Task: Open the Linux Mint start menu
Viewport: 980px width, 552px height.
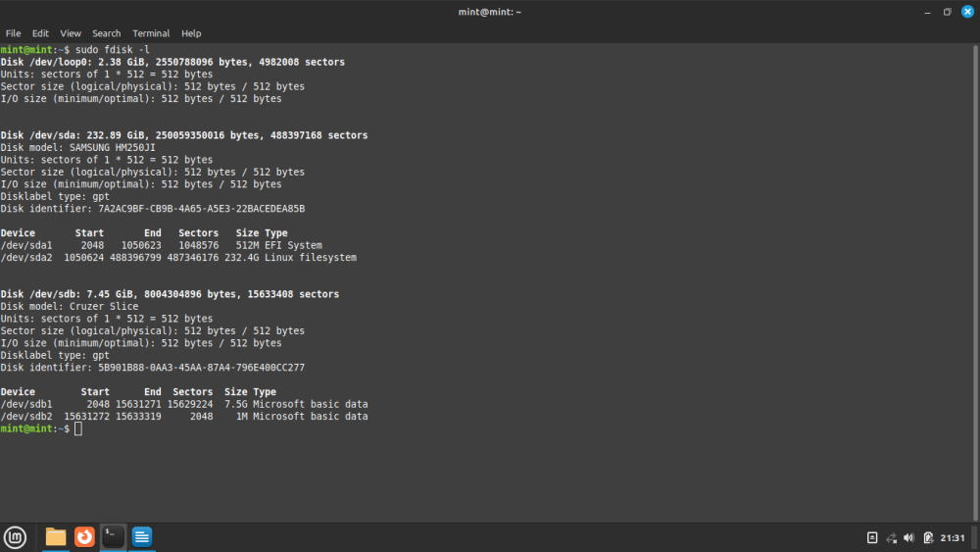Action: click(x=15, y=537)
